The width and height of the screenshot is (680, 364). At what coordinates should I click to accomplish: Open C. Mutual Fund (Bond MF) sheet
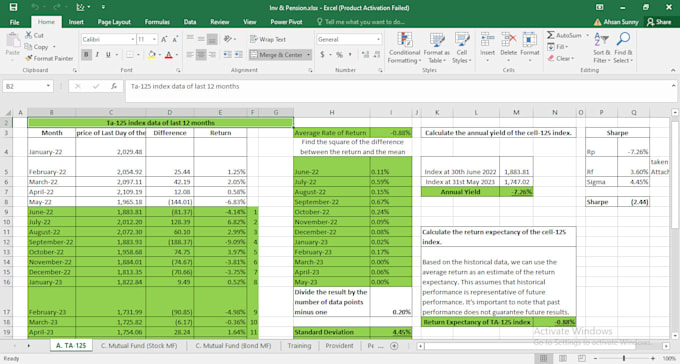pyautogui.click(x=233, y=346)
